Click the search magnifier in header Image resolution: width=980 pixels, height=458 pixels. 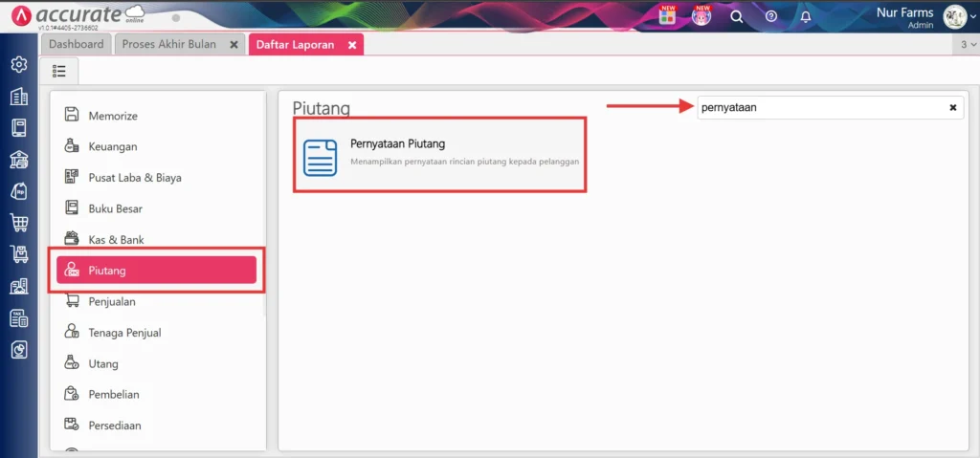[737, 17]
